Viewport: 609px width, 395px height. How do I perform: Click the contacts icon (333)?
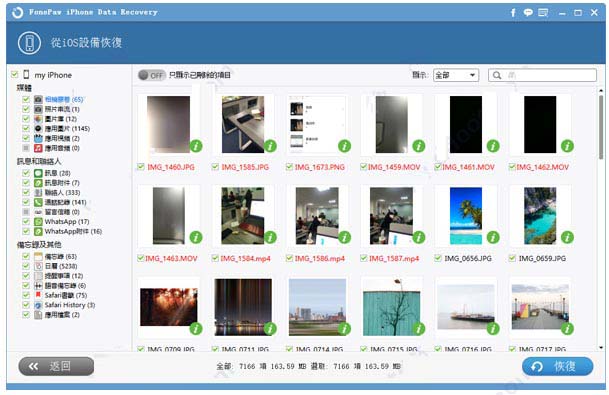(38, 193)
